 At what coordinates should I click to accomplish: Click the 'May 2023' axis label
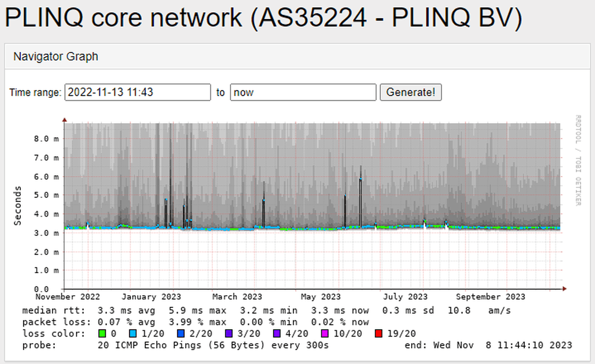(321, 297)
